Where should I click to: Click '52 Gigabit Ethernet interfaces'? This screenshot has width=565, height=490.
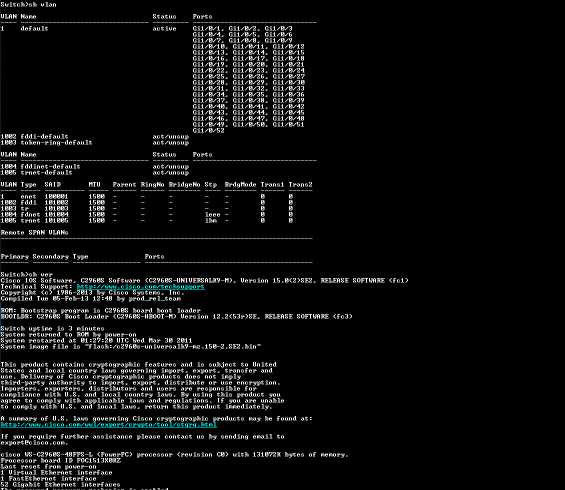(61, 485)
